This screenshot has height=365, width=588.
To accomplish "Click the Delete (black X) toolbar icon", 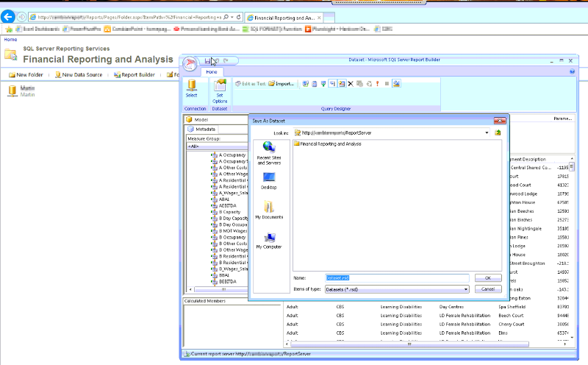I will click(351, 84).
